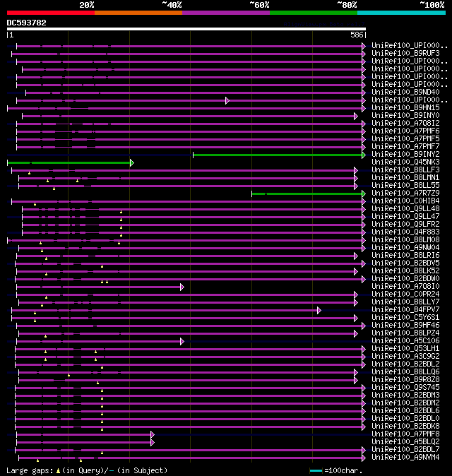
Task: Click the purple arrowhead ending the A9NVM4 alignment
Action: pos(364,458)
